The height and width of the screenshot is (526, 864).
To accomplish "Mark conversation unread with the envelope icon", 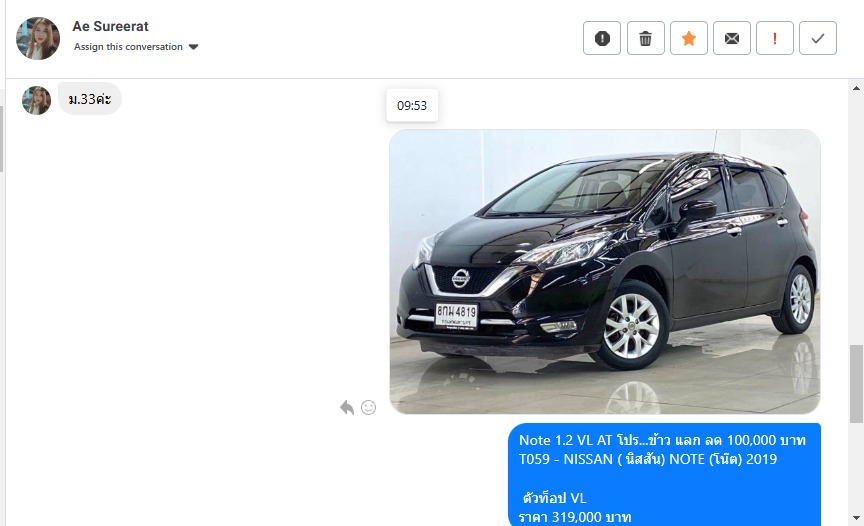I will (x=732, y=38).
